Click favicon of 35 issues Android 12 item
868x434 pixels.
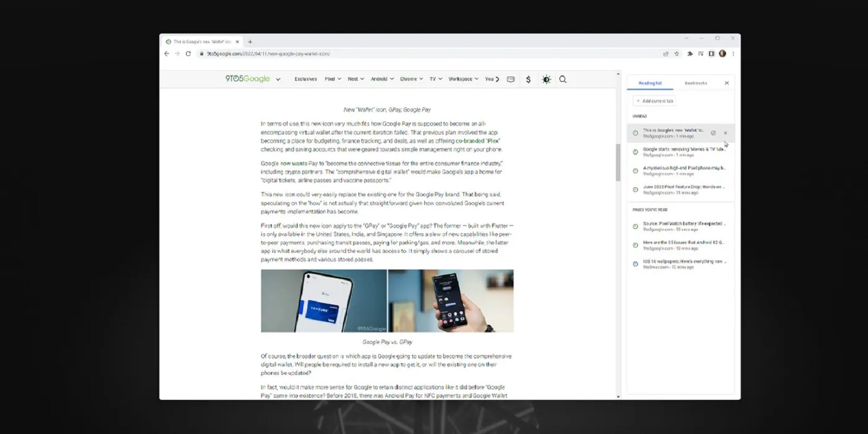(x=635, y=245)
